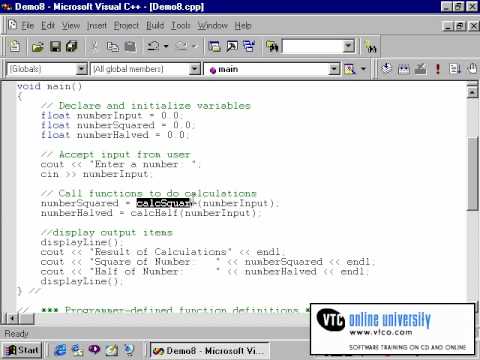
Task: Open the Undo history dropdown arrow
Action: click(166, 46)
